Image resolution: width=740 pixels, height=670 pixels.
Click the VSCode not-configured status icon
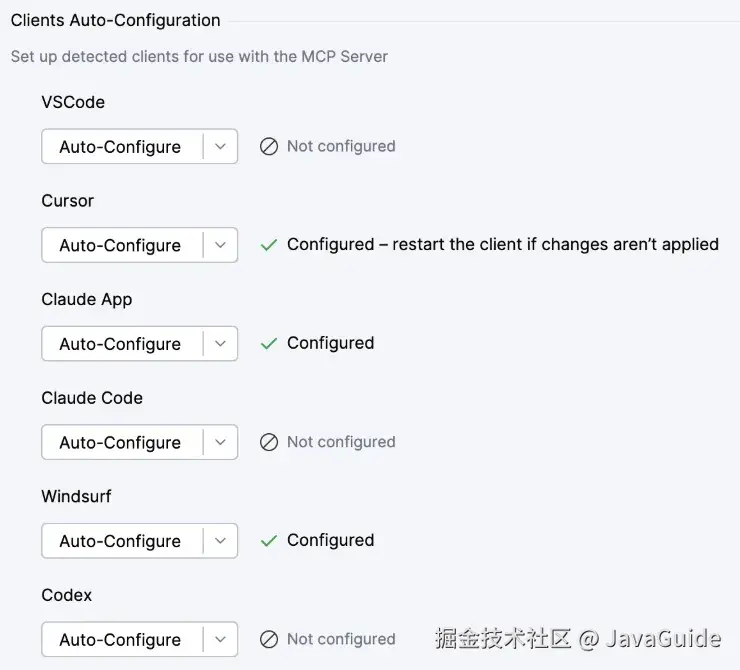coord(268,146)
